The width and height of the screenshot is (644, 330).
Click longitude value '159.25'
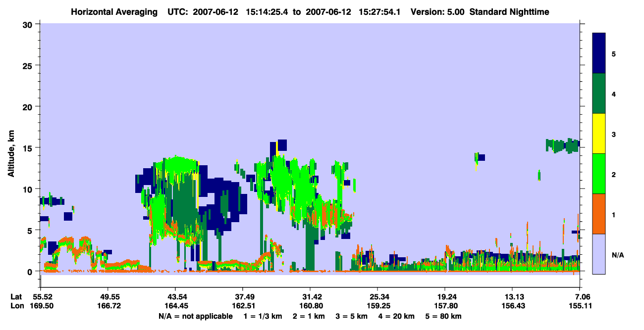point(377,306)
